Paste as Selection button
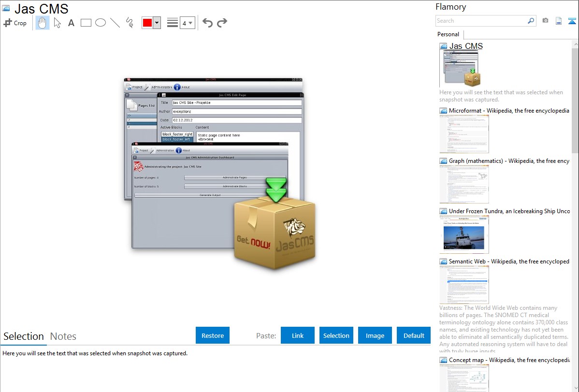This screenshot has width=579, height=392. [336, 335]
